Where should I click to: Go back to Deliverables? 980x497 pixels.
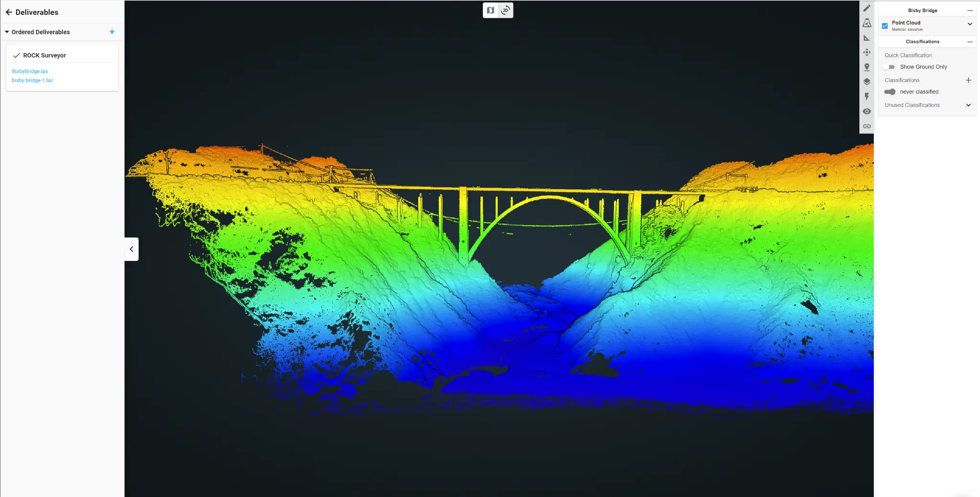click(x=9, y=12)
